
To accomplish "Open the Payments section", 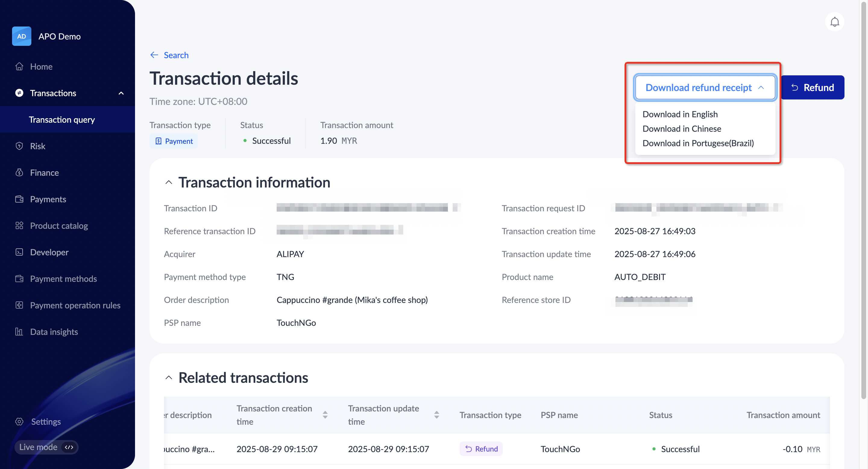I will click(48, 199).
